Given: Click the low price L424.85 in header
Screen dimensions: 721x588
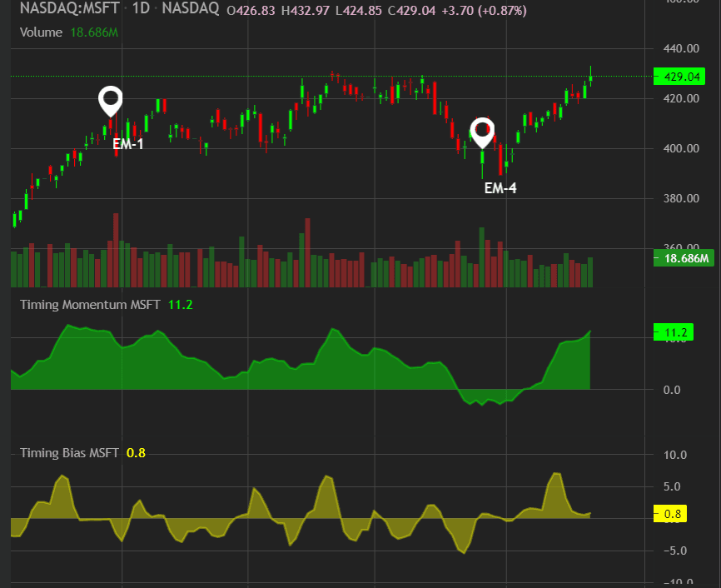Looking at the screenshot, I should (x=359, y=11).
